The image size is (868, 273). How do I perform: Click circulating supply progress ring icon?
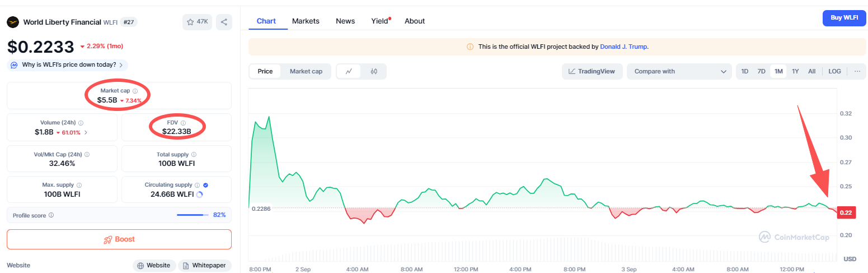[200, 194]
